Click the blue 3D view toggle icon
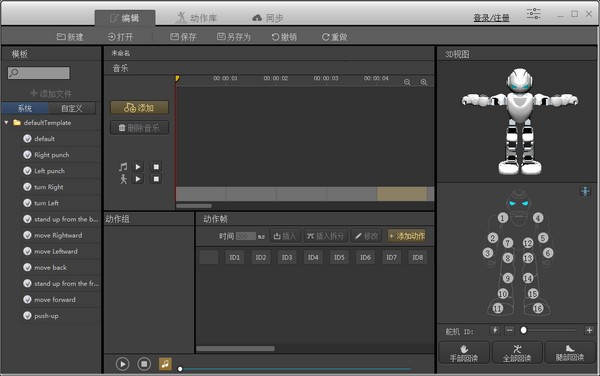Viewport: 600px width, 376px height. 585,190
